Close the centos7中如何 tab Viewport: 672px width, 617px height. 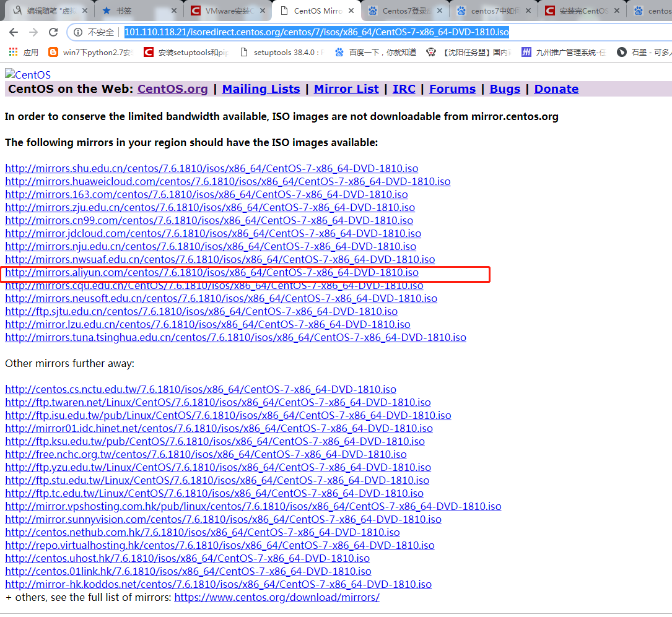point(528,11)
